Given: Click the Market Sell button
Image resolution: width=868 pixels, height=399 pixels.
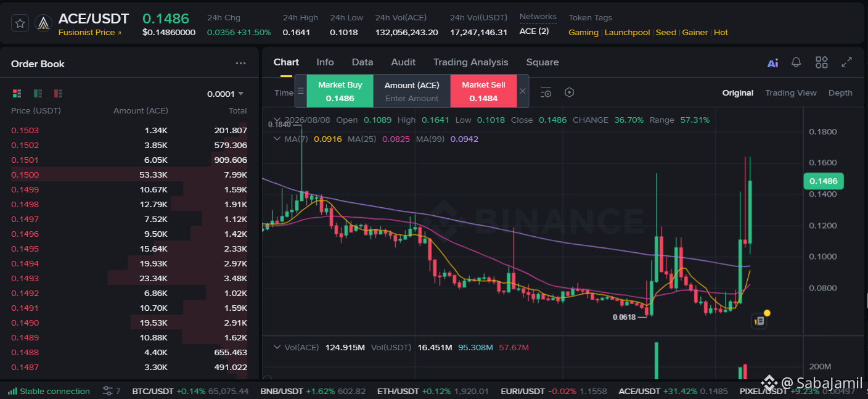Looking at the screenshot, I should tap(483, 91).
